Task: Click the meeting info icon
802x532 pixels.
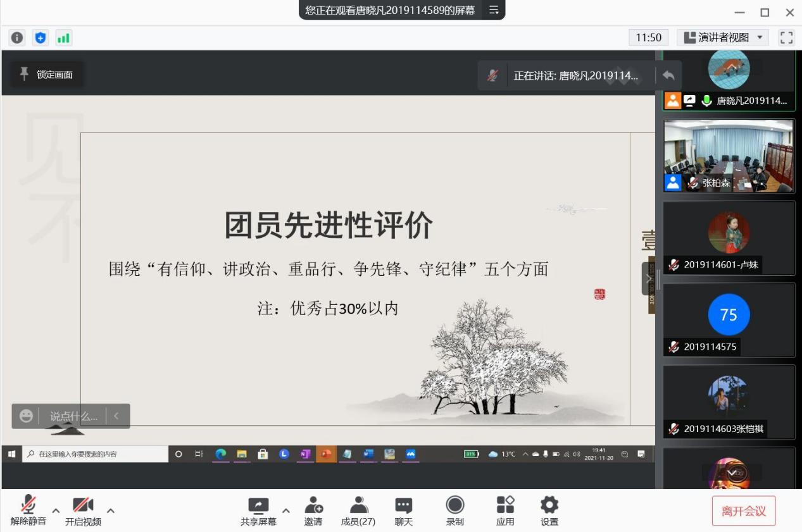Action: tap(17, 38)
